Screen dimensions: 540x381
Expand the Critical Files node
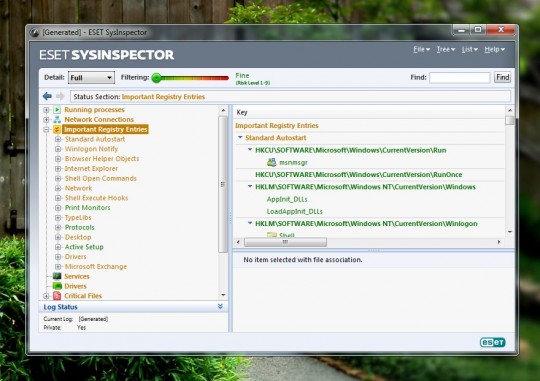pos(46,296)
